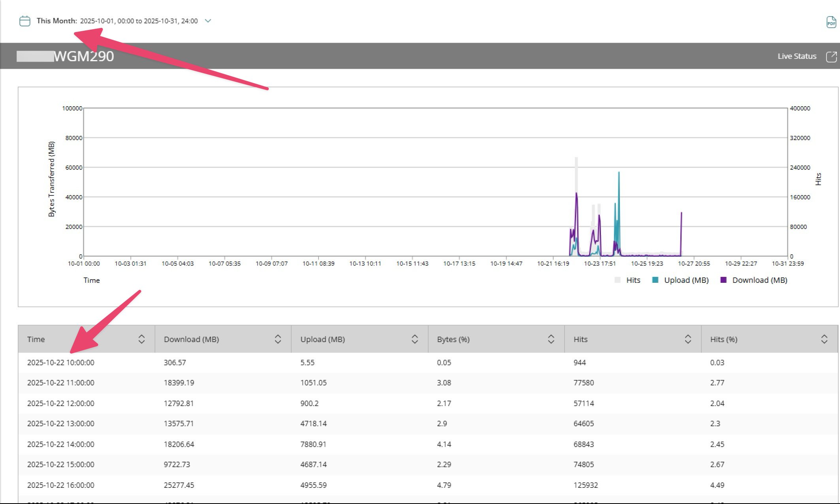Image resolution: width=840 pixels, height=504 pixels.
Task: Sort by Hits (%) column arrows
Action: [824, 339]
